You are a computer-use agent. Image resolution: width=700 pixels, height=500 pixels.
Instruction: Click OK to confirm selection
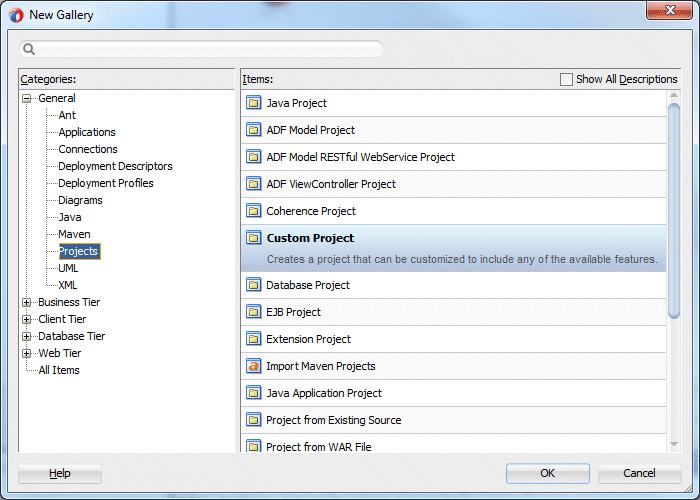click(548, 473)
